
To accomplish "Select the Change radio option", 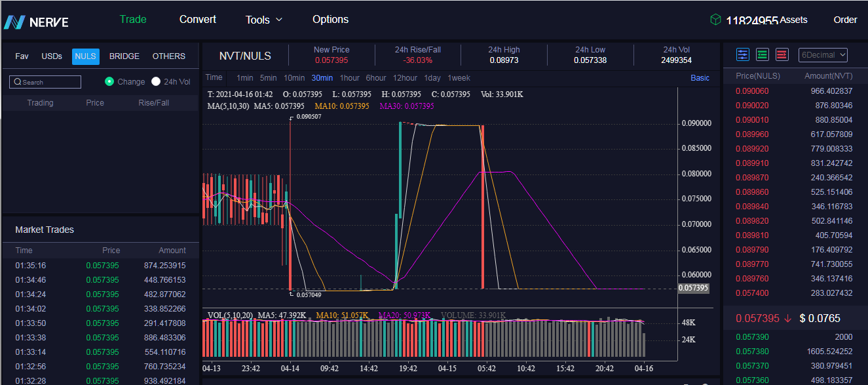I will coord(109,81).
